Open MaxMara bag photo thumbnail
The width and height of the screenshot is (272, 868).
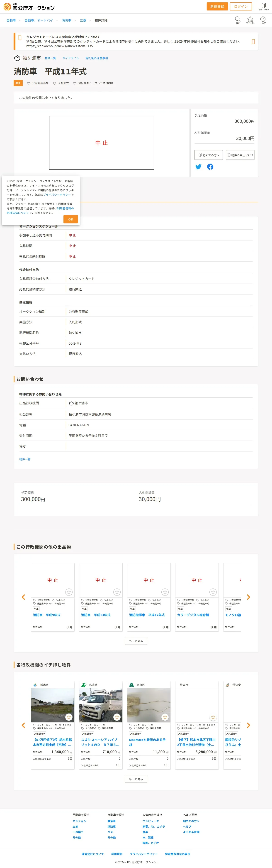pos(149,705)
